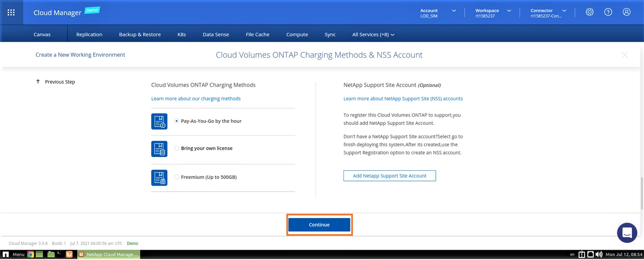Viewport: 644px width, 260px height.
Task: Open the app grid menu icon
Action: pos(11,12)
